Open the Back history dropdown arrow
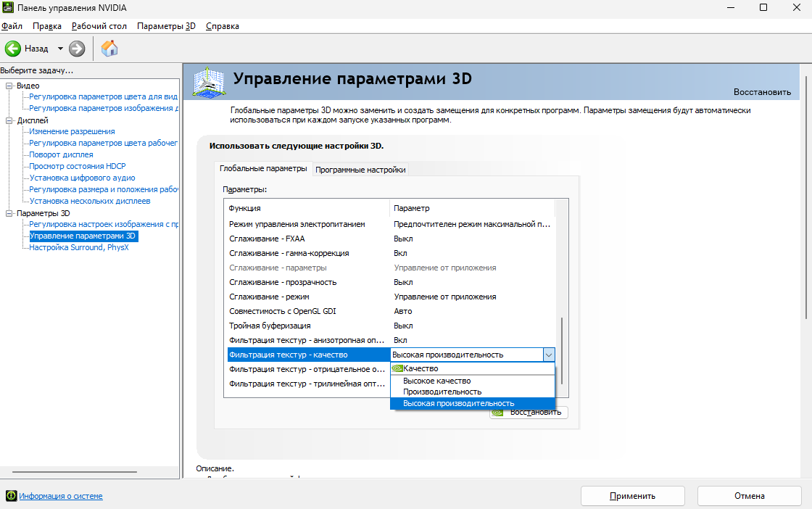Screen dimensions: 812x509 point(60,49)
